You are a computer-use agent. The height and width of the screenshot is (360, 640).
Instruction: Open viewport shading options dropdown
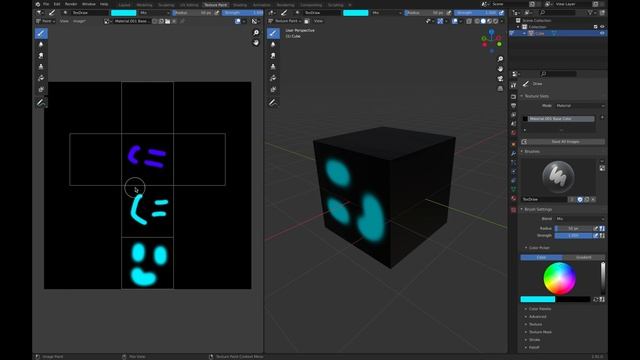pyautogui.click(x=502, y=21)
